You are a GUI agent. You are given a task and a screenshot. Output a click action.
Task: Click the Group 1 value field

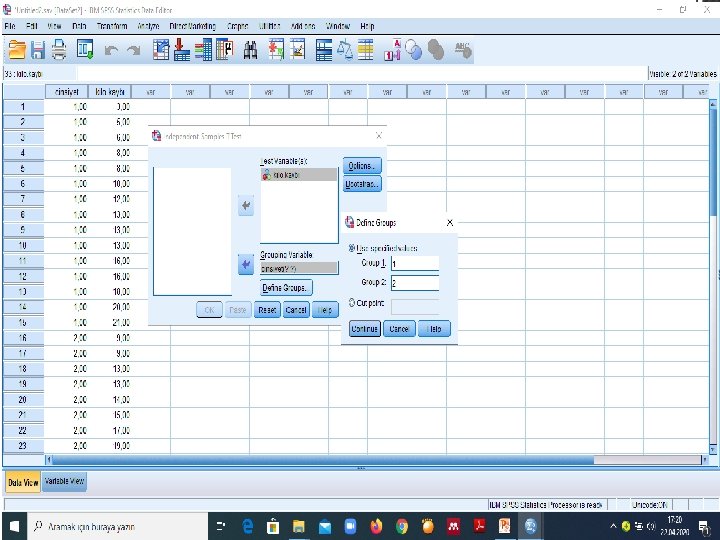pyautogui.click(x=415, y=264)
